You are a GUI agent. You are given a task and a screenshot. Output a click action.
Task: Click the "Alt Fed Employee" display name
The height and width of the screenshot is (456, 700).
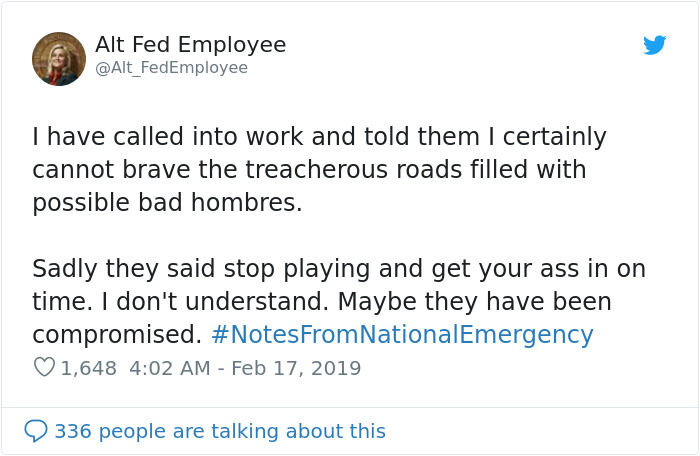(x=190, y=45)
